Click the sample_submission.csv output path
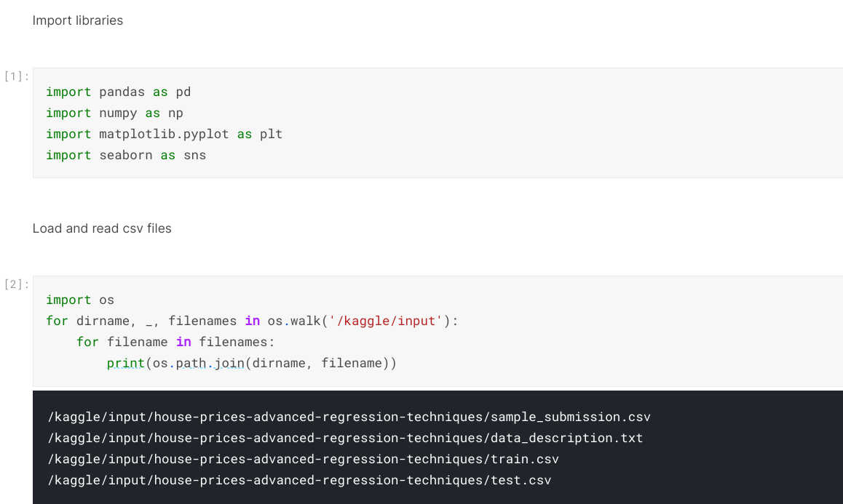 coord(349,417)
